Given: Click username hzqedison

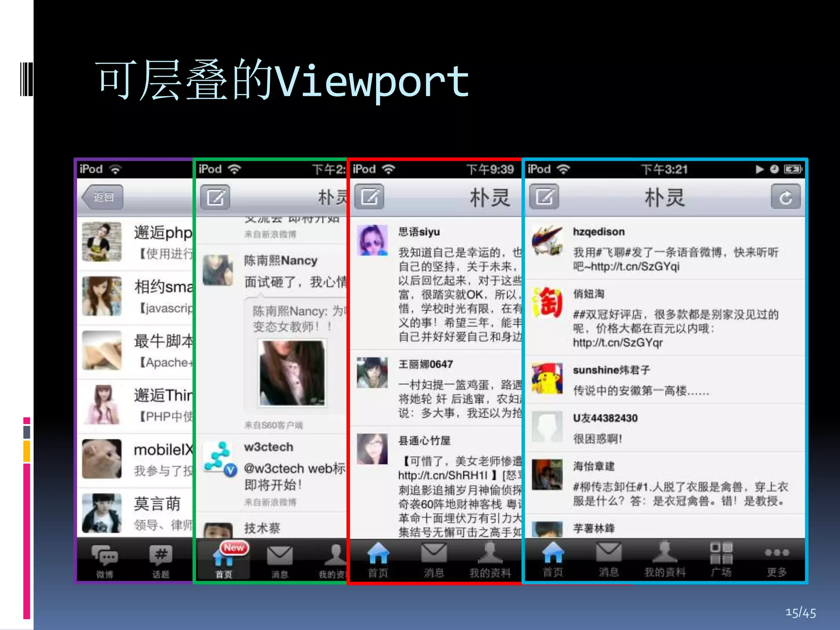Looking at the screenshot, I should click(599, 232).
